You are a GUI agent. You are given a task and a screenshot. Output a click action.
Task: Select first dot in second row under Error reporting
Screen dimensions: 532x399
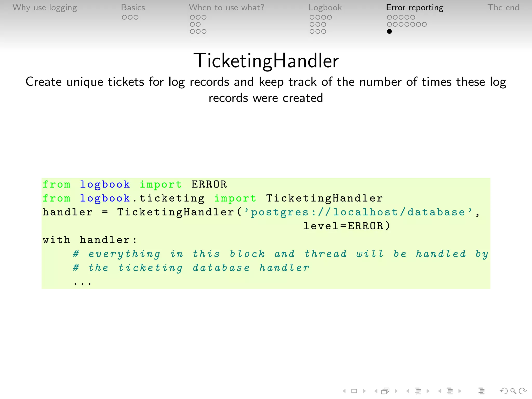[389, 24]
